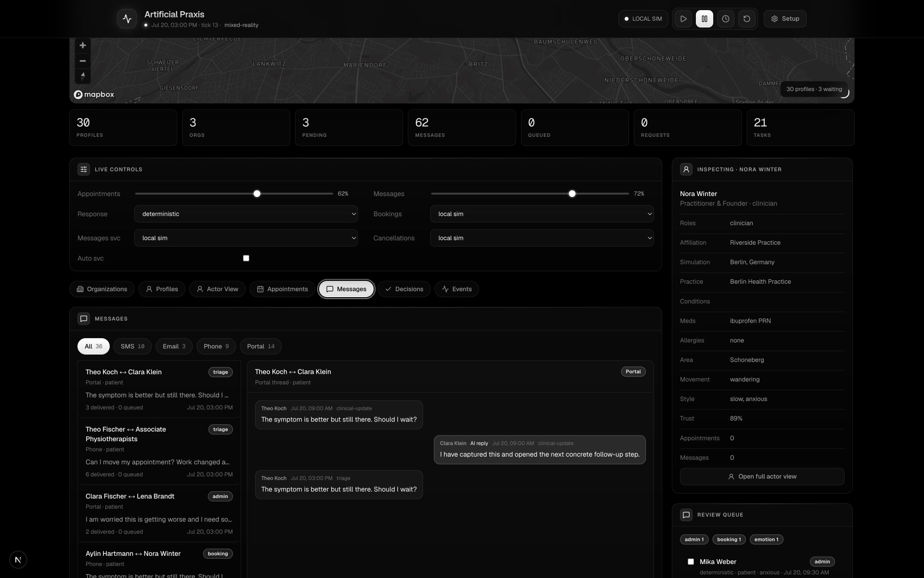The width and height of the screenshot is (924, 578).
Task: Filter messages by Email
Action: click(x=174, y=346)
